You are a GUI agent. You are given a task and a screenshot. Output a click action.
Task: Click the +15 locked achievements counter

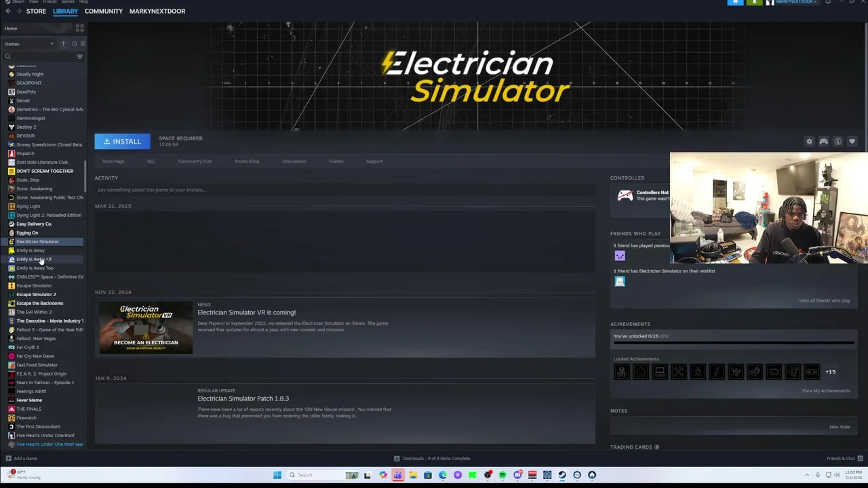(830, 371)
